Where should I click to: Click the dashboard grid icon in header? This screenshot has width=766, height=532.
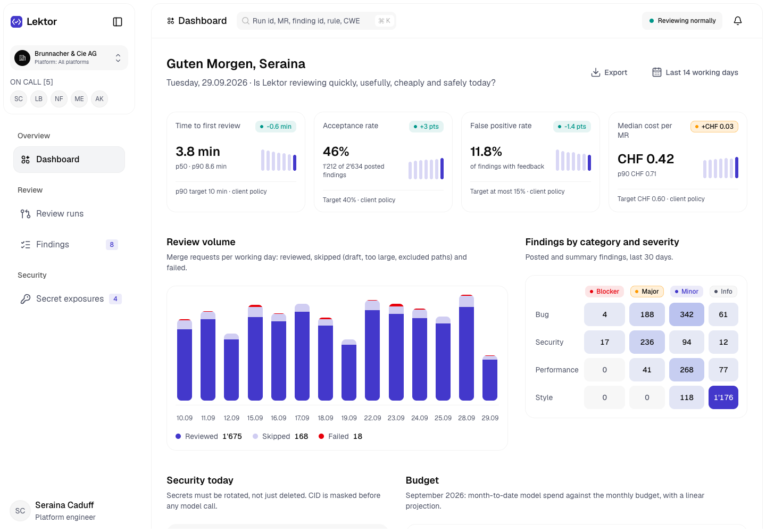coord(171,21)
